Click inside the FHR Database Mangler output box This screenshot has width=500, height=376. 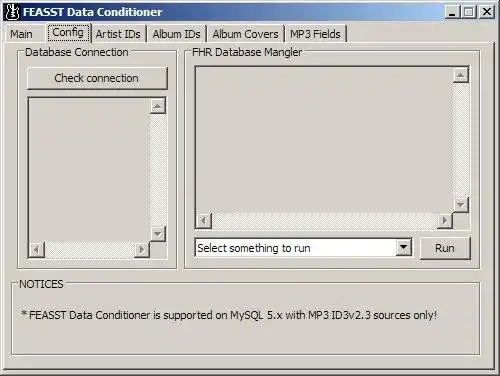[325, 140]
